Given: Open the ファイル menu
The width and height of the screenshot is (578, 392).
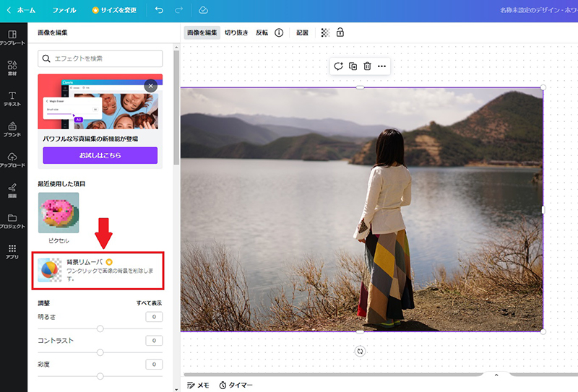Looking at the screenshot, I should pyautogui.click(x=64, y=10).
